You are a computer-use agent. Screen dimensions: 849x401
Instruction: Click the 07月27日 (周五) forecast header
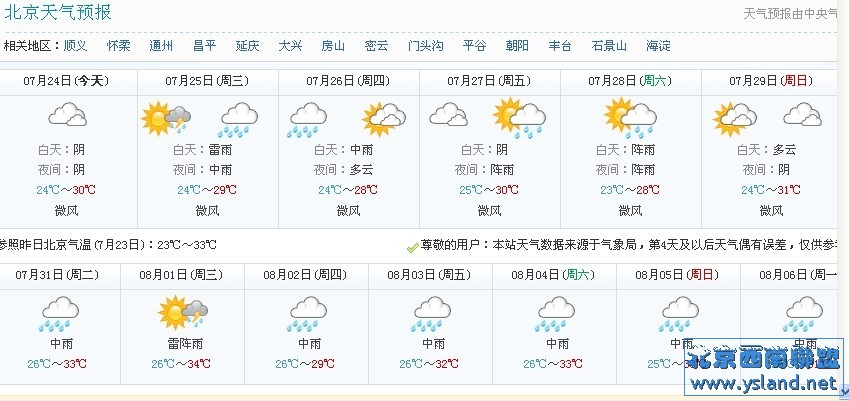click(489, 81)
